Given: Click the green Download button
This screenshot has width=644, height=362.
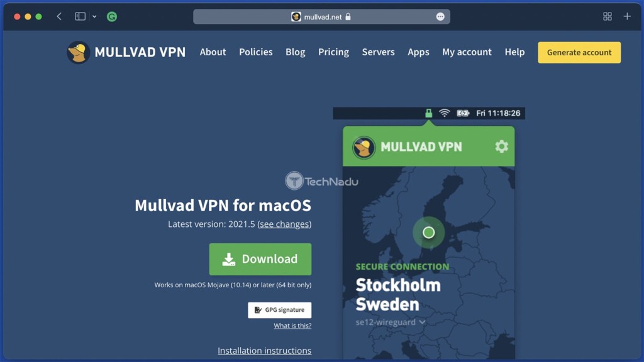Looking at the screenshot, I should pyautogui.click(x=260, y=259).
